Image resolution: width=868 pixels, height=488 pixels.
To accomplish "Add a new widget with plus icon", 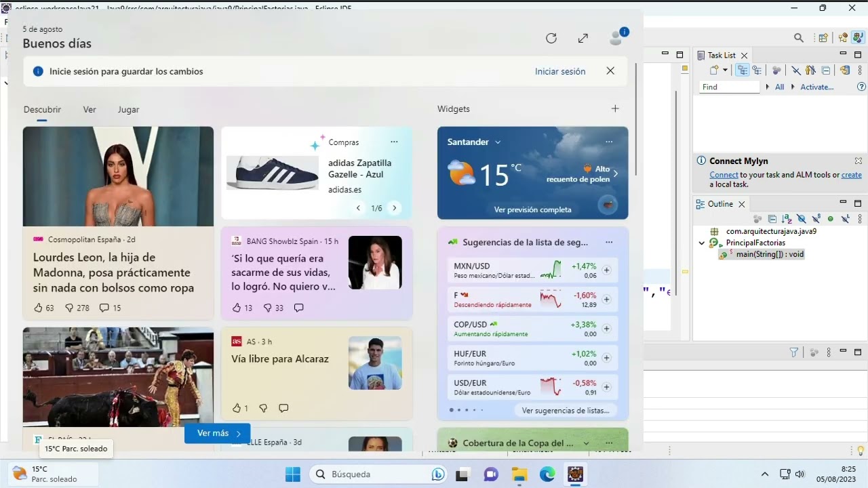I will tap(615, 108).
